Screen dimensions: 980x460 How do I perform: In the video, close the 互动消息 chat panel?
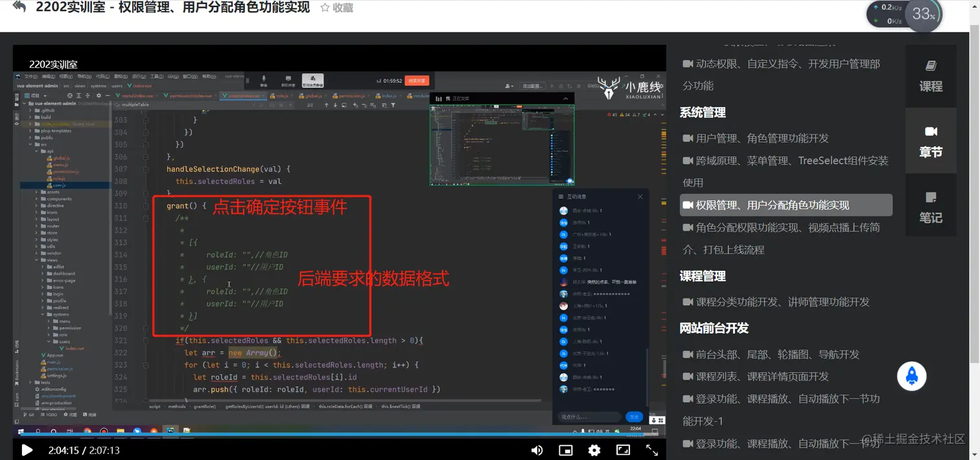(640, 196)
